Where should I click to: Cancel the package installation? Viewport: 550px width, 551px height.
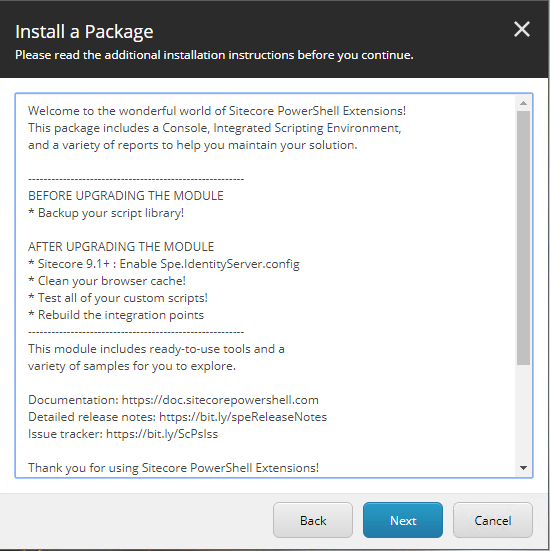coord(493,520)
